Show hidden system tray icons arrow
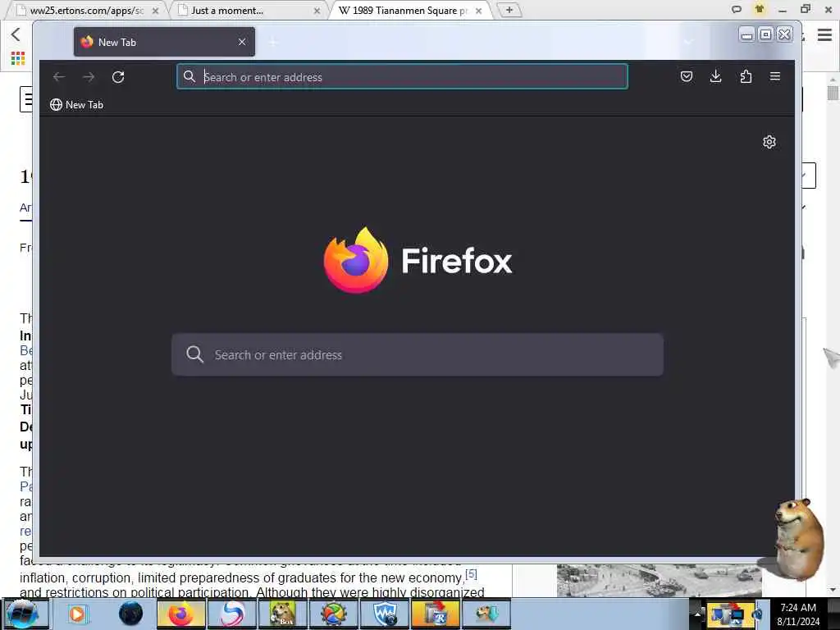The image size is (840, 630). (x=697, y=614)
